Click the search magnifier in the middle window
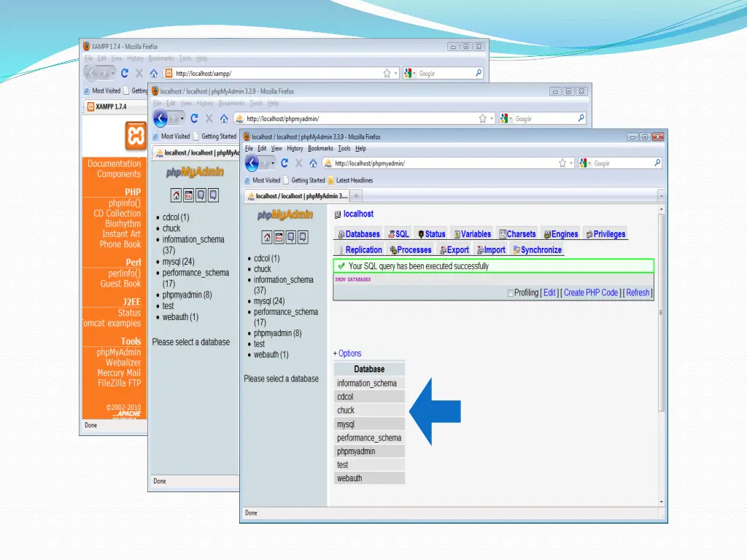 pyautogui.click(x=581, y=118)
